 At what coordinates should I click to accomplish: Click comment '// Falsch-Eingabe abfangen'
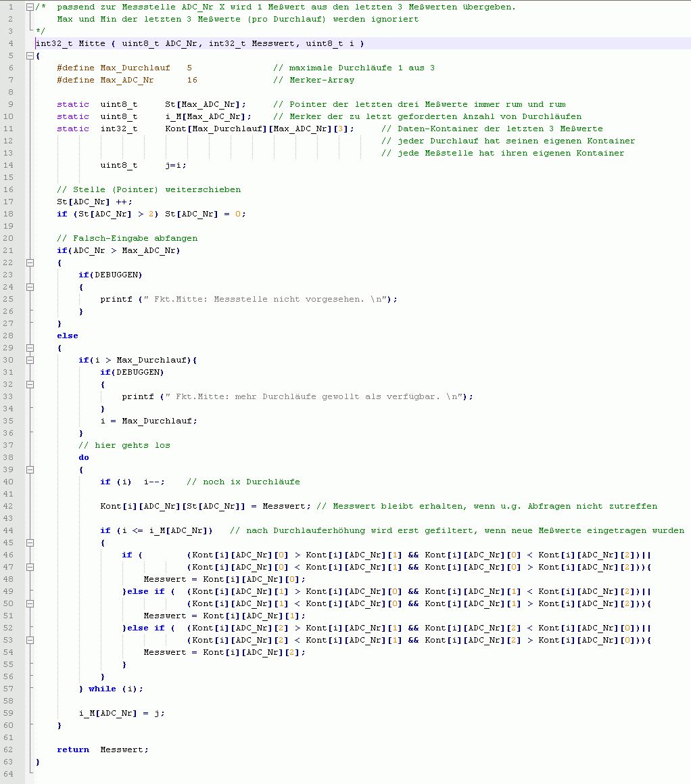click(127, 239)
